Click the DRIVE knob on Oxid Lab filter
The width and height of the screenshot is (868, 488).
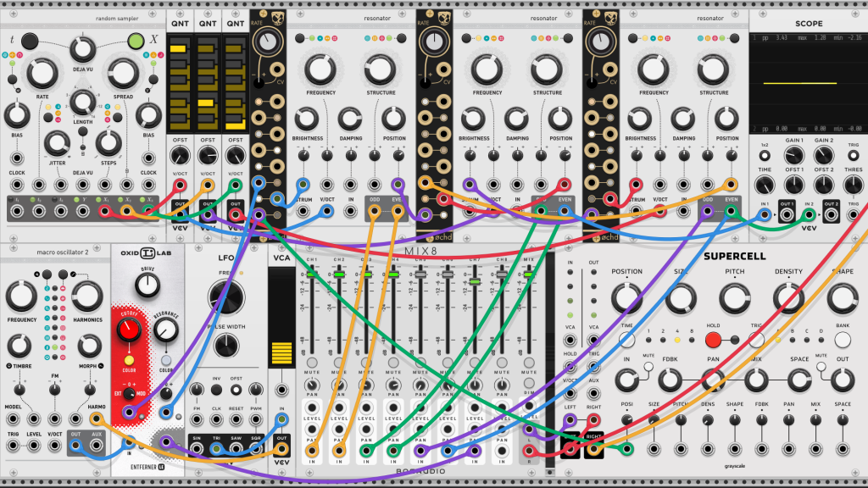(147, 286)
